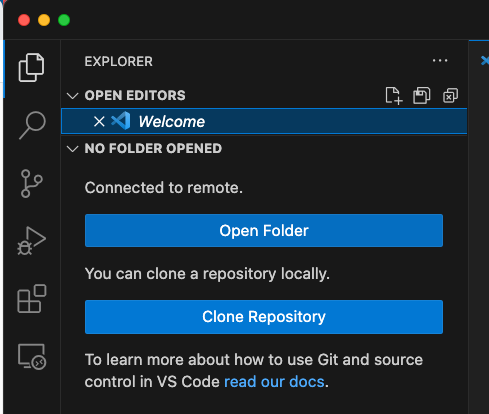Close the Welcome editor with X
489x414 pixels.
pos(99,121)
